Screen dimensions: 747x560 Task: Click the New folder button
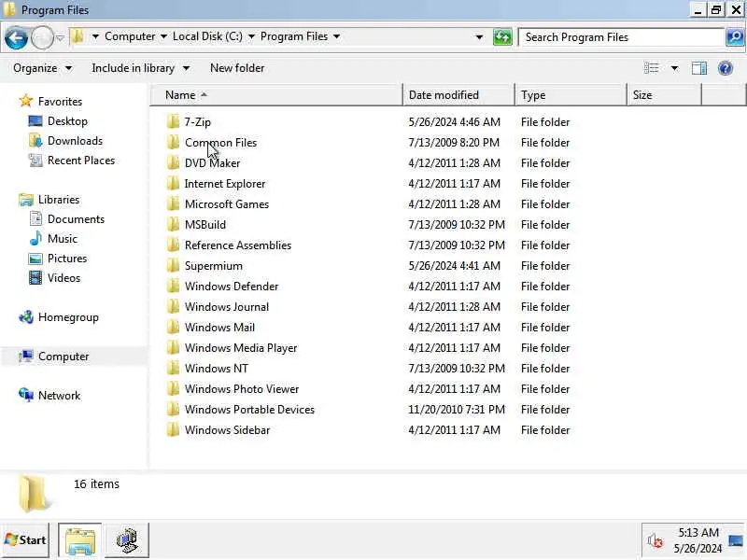tap(237, 68)
